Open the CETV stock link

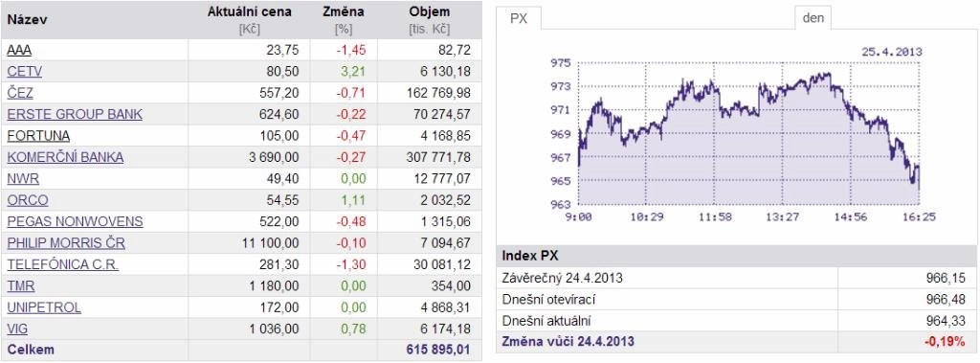(x=24, y=72)
